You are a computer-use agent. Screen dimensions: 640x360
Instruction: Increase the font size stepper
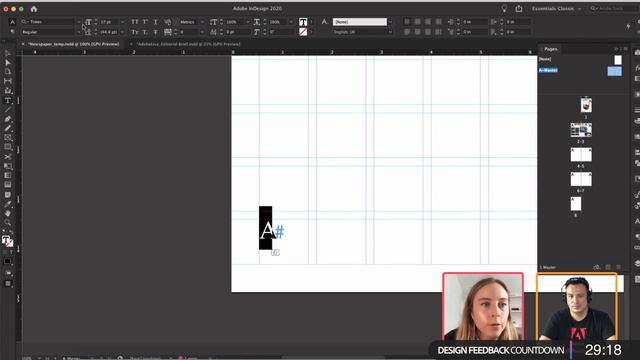[96, 20]
